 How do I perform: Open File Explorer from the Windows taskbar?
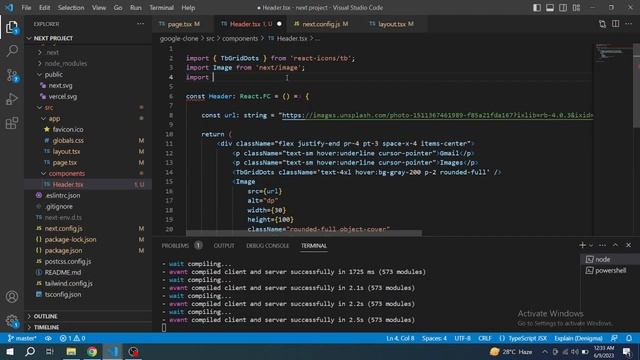pos(71,352)
